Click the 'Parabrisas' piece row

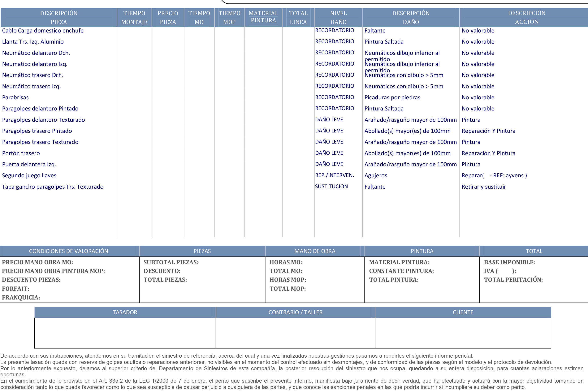coord(15,97)
